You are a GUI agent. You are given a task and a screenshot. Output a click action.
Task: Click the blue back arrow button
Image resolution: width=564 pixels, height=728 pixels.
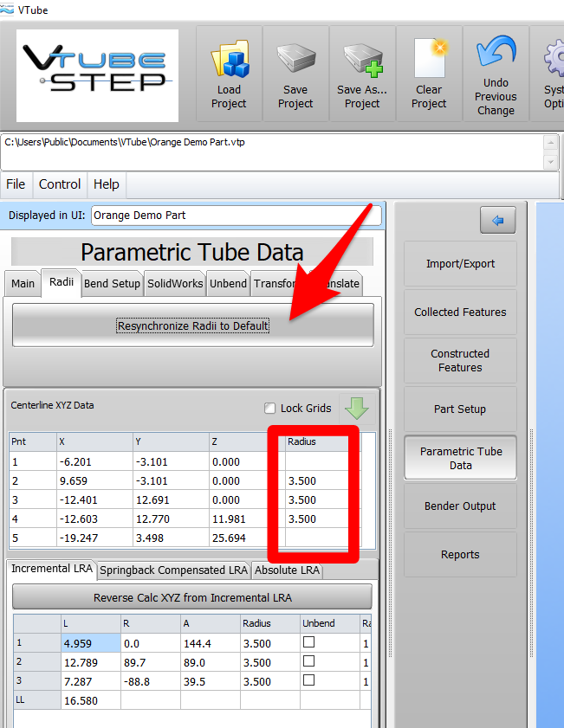pyautogui.click(x=498, y=221)
